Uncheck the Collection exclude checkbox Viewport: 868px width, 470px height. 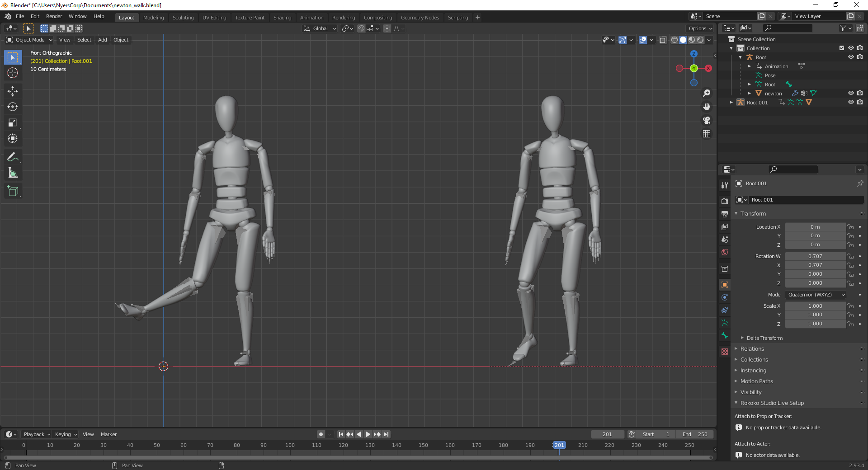point(841,48)
